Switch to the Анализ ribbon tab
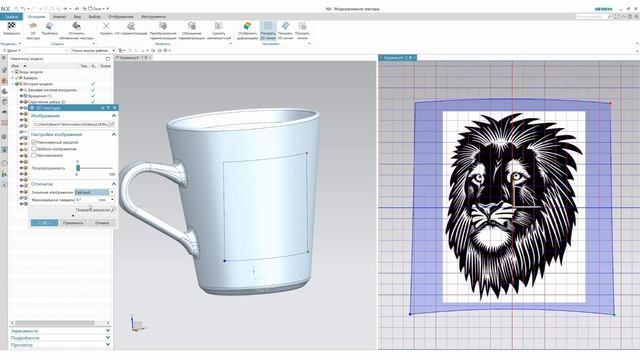Image resolution: width=640 pixels, height=360 pixels. [x=60, y=17]
